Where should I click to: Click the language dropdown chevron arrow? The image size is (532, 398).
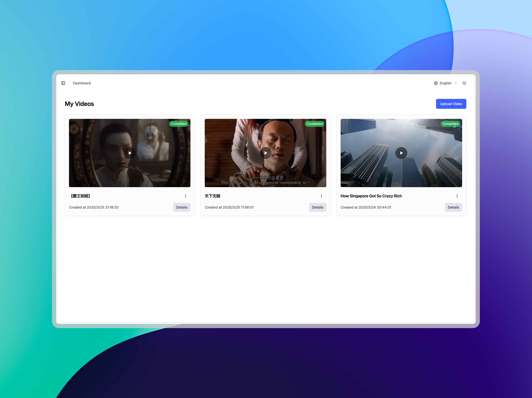pos(455,83)
